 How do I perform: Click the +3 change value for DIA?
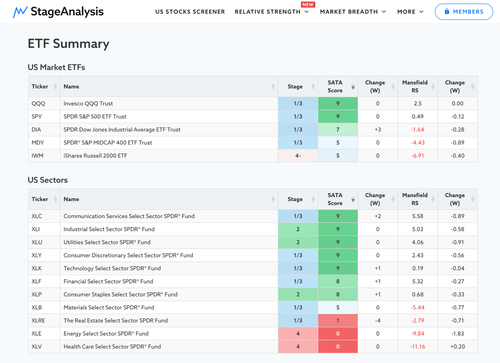point(378,130)
